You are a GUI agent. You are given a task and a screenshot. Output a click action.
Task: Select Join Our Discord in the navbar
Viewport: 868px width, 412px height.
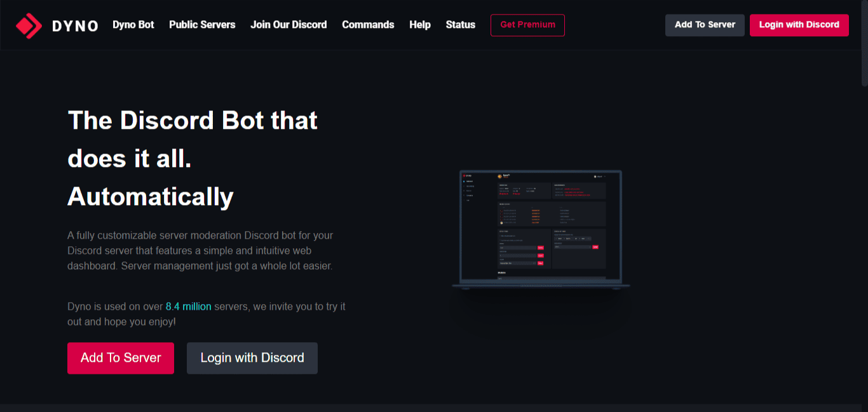click(x=288, y=25)
